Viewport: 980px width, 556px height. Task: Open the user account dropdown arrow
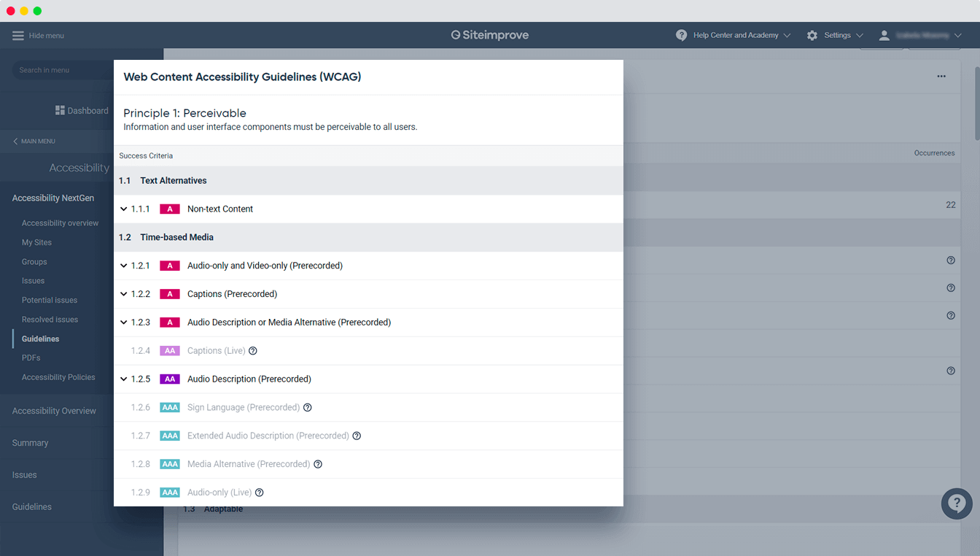coord(959,35)
